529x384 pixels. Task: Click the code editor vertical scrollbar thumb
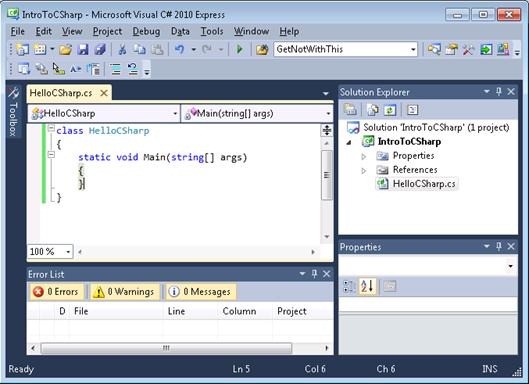pyautogui.click(x=327, y=175)
